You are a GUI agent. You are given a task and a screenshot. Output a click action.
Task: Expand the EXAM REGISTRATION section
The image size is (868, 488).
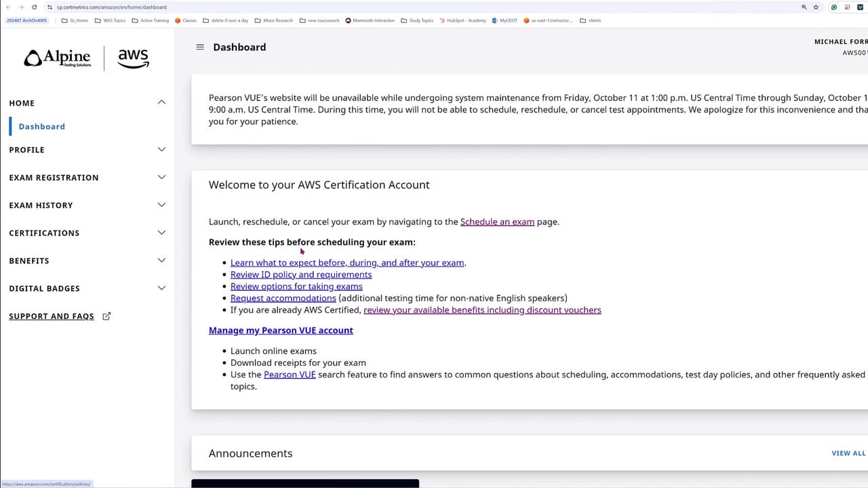(x=161, y=178)
